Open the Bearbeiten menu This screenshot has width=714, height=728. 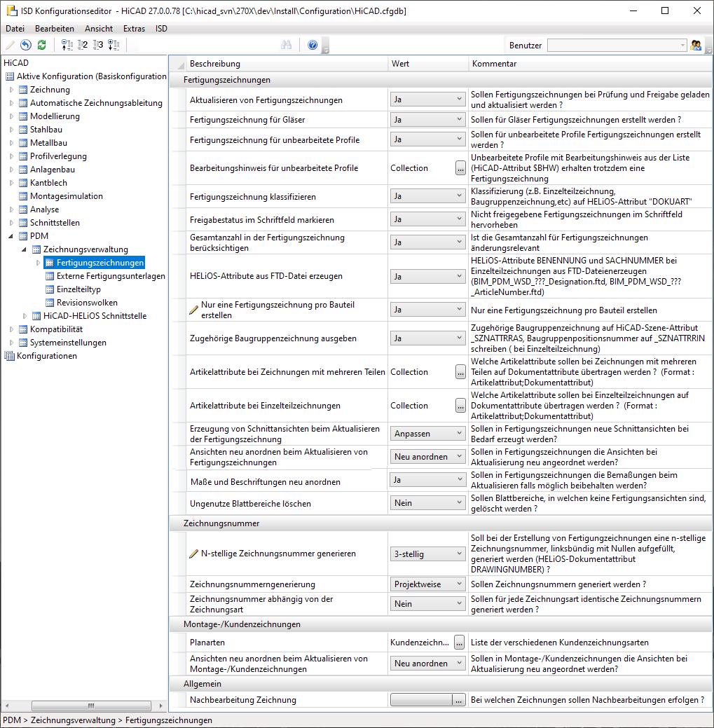[x=55, y=29]
